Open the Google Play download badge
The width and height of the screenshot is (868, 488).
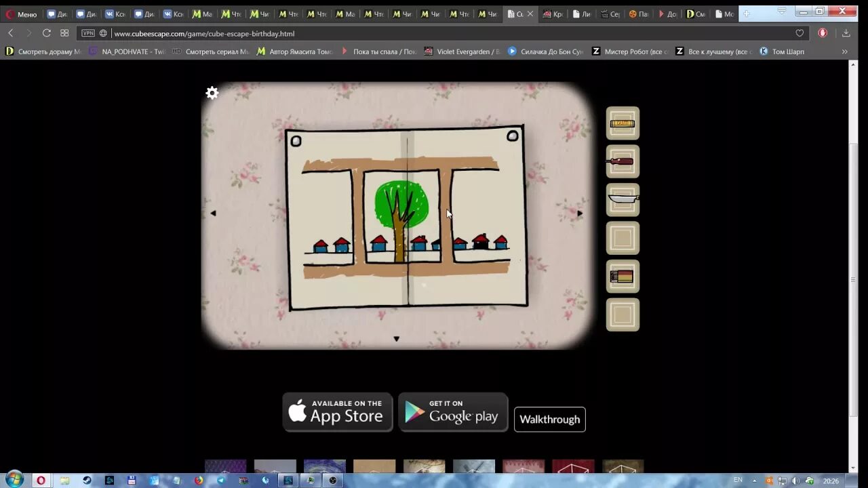coord(453,412)
